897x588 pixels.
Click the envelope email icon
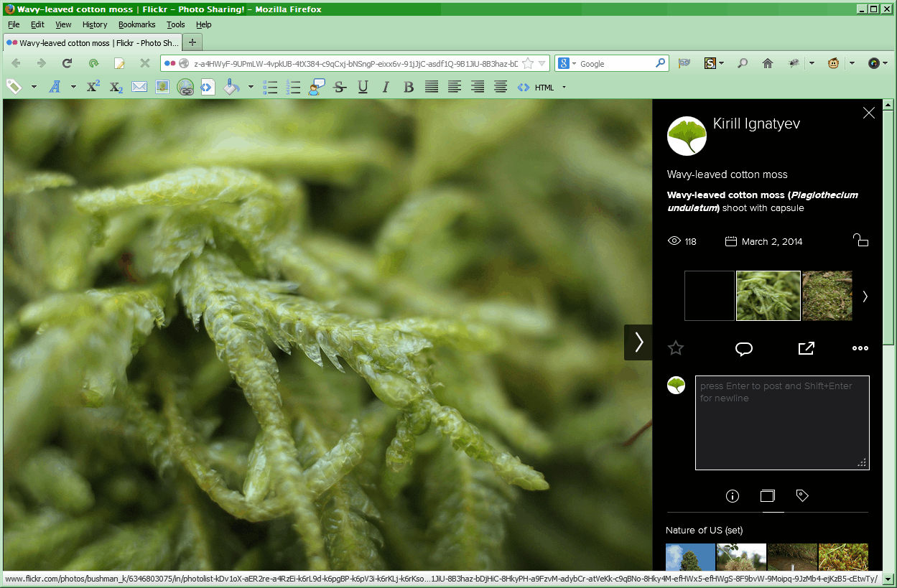(x=139, y=87)
